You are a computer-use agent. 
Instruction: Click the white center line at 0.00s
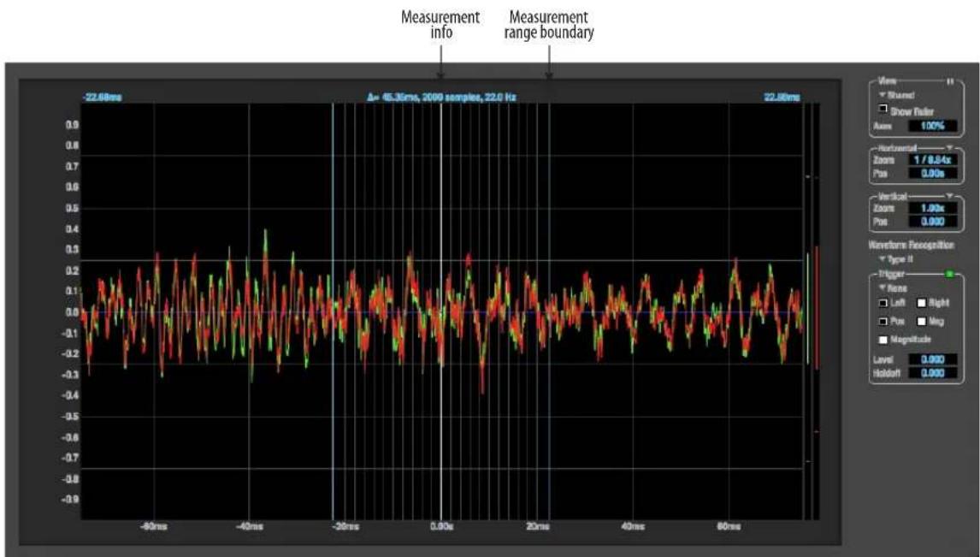pyautogui.click(x=441, y=311)
